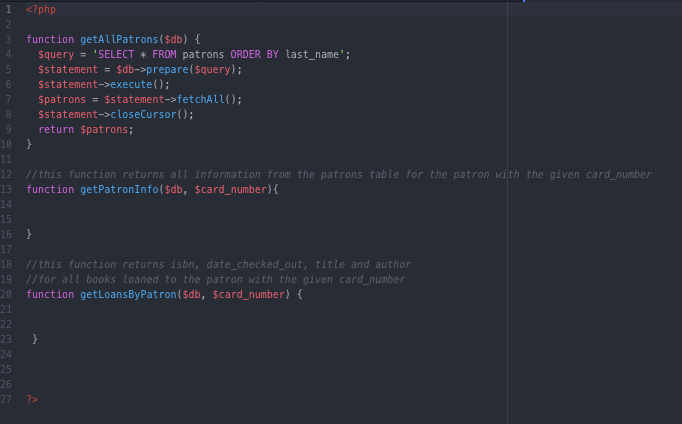Viewport: 682px width, 424px height.
Task: Click line number 27 in the gutter
Action: pos(6,399)
